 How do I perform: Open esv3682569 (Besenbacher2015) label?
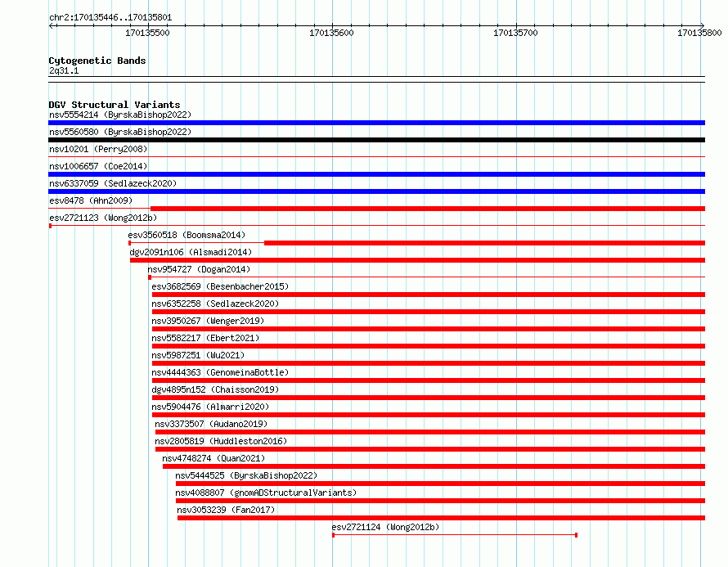click(x=220, y=286)
